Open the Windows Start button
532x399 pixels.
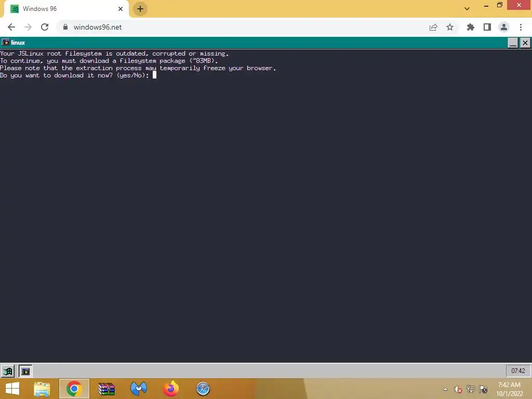pos(12,389)
